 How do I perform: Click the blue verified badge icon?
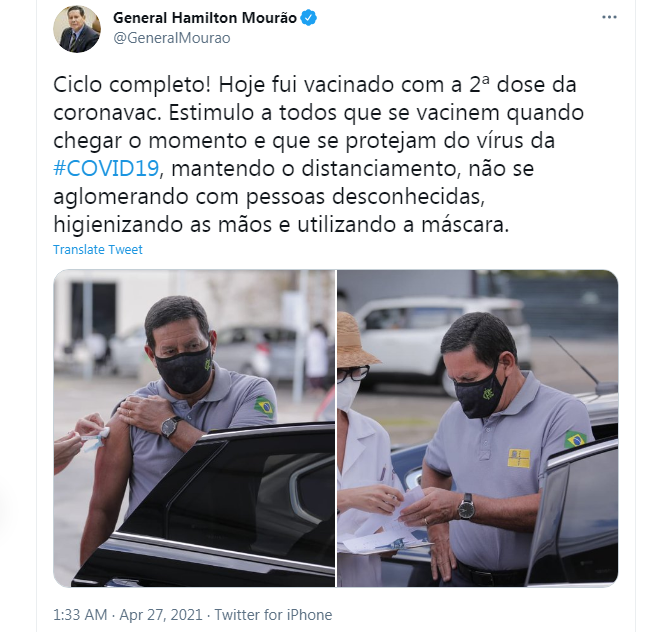pyautogui.click(x=309, y=18)
